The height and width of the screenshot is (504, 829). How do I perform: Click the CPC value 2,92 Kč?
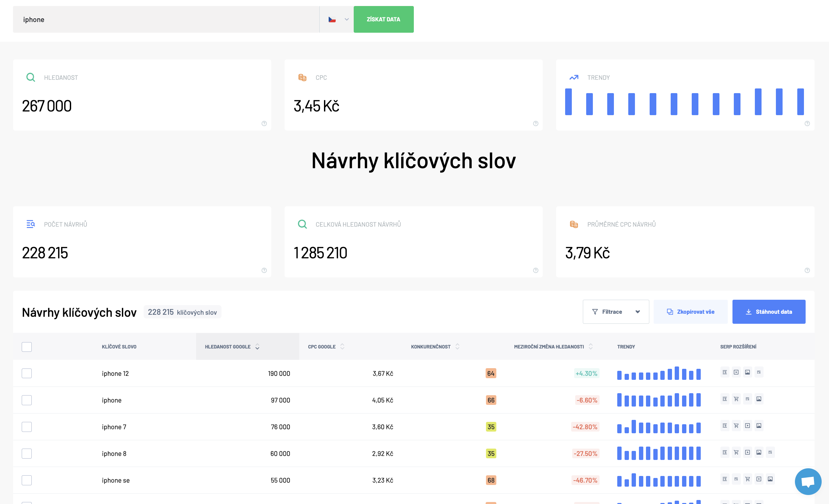[x=382, y=454]
